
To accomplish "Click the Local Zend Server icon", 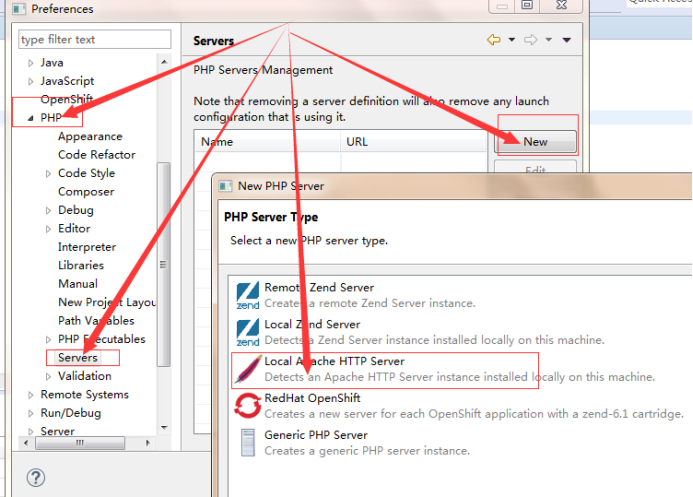I will [248, 333].
